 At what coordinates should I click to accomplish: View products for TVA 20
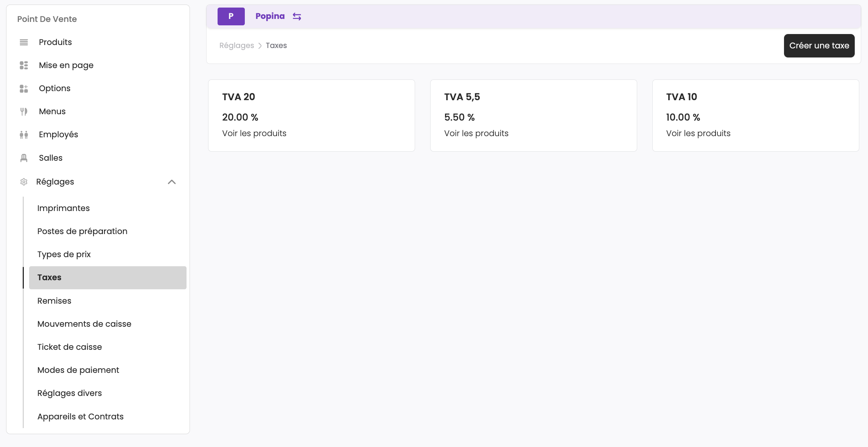click(x=254, y=133)
